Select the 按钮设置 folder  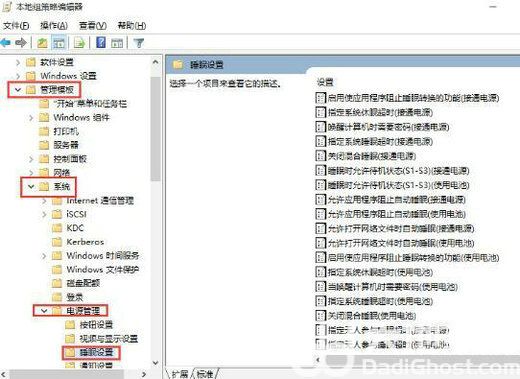click(x=89, y=325)
